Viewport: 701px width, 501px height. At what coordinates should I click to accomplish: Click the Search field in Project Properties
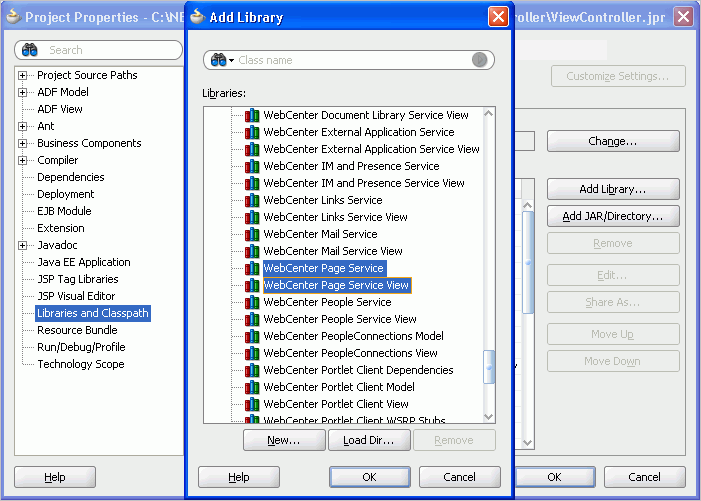point(99,50)
